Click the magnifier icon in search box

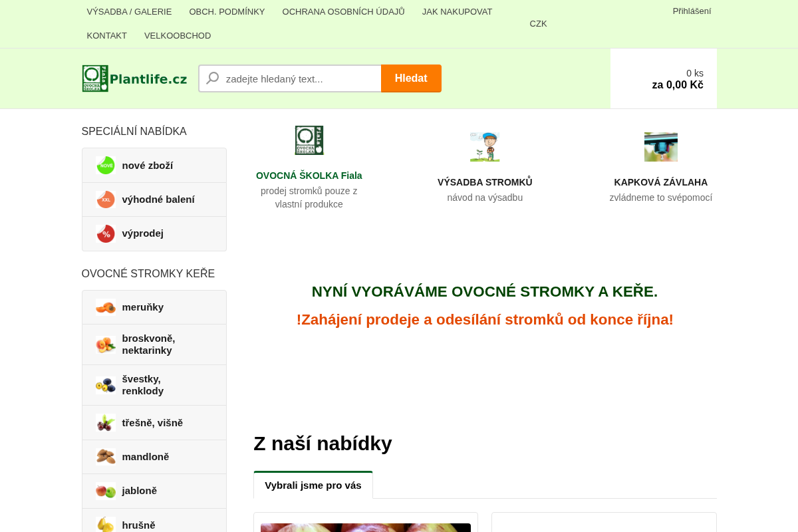(213, 78)
